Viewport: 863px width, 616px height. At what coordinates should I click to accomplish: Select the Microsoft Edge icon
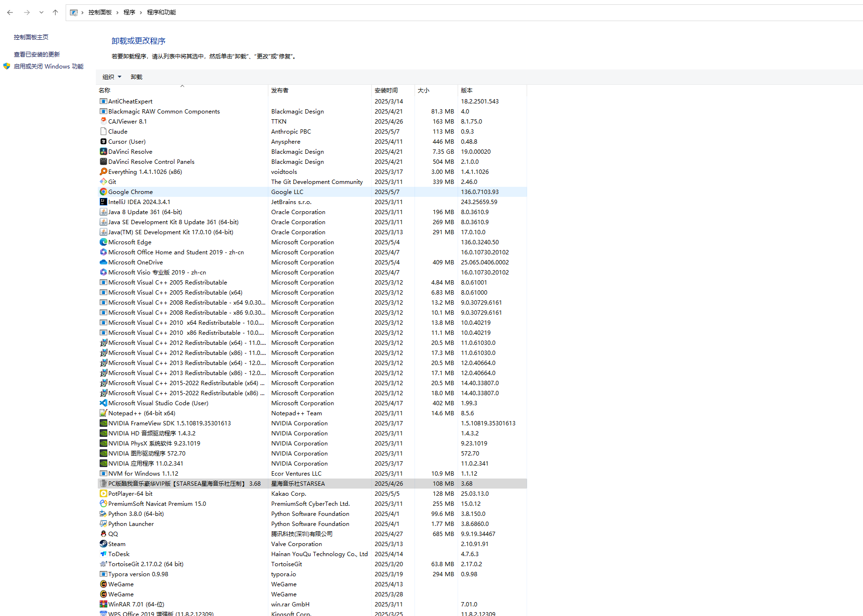coord(103,242)
